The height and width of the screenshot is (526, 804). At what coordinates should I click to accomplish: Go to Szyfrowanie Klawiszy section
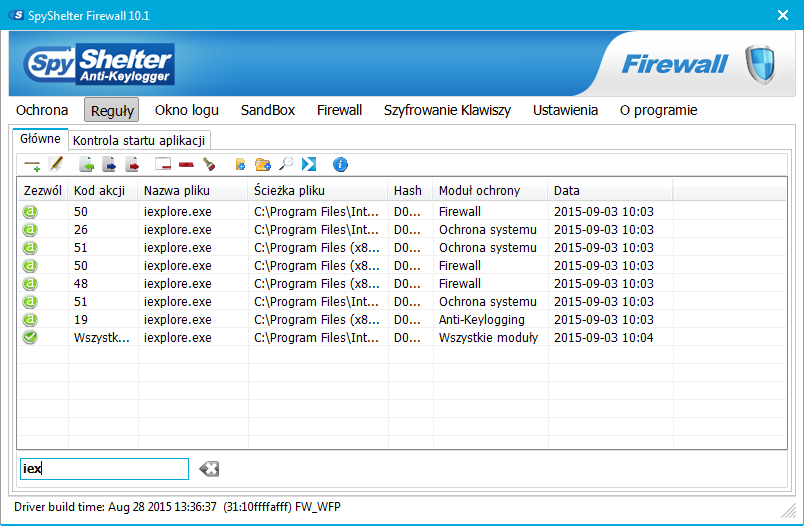click(447, 110)
